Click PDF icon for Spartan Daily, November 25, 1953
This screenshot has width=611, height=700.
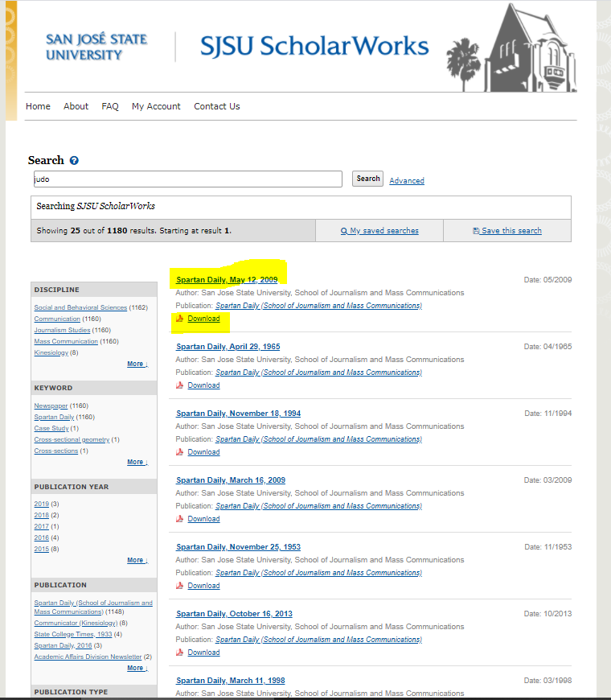(x=179, y=585)
